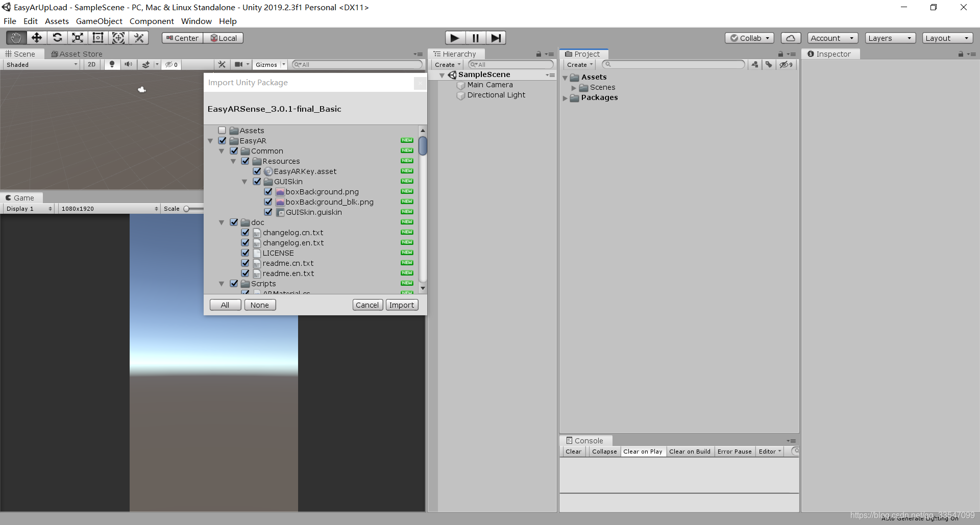
Task: Search by type in Project panel
Action: pos(755,65)
